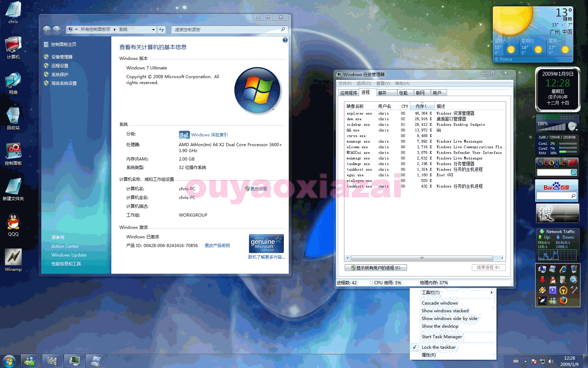The width and height of the screenshot is (588, 368).
Task: Launch Firefox from the launcher gadget
Action: click(563, 300)
